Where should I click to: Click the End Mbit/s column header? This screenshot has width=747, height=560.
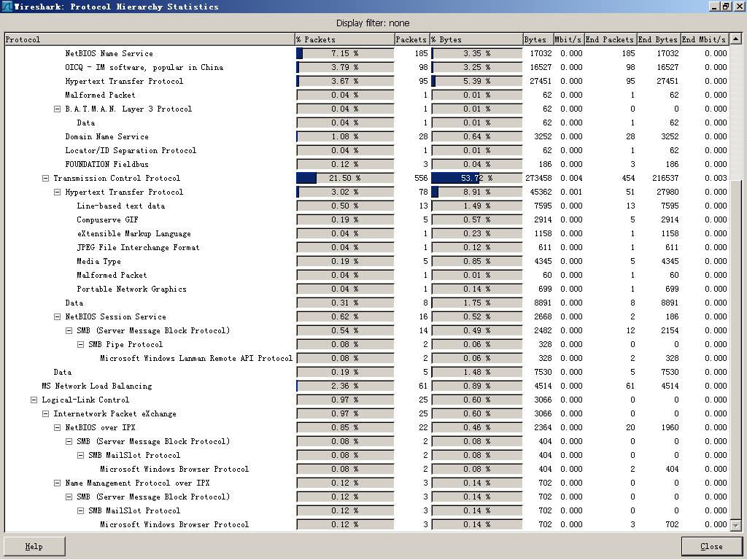click(x=705, y=39)
